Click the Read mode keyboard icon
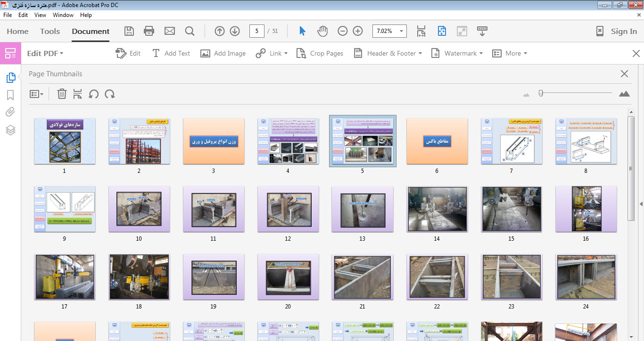This screenshot has width=644, height=341. coord(482,31)
